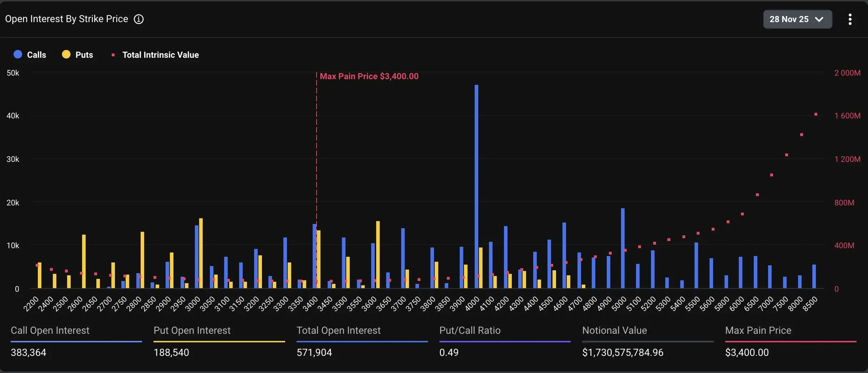Click the "Notional Value" stat label
The width and height of the screenshot is (868, 373).
(615, 331)
